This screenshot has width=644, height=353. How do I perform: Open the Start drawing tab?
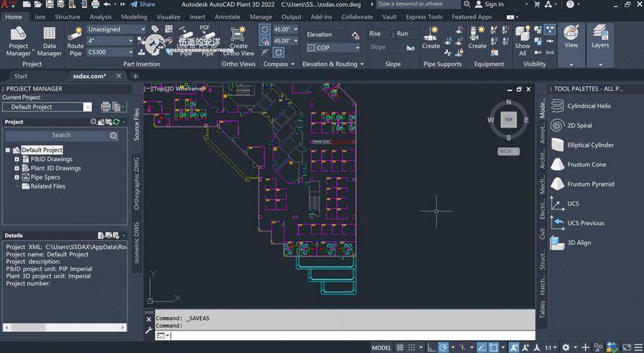coord(21,76)
